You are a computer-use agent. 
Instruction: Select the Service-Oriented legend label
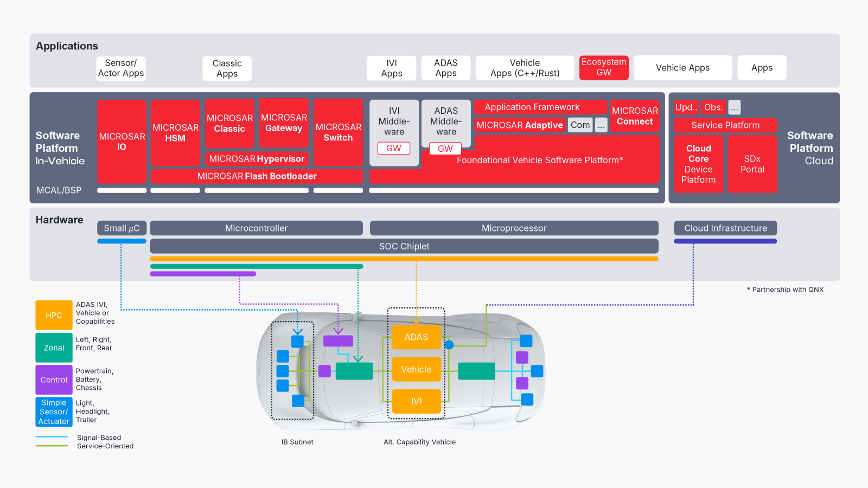point(105,446)
